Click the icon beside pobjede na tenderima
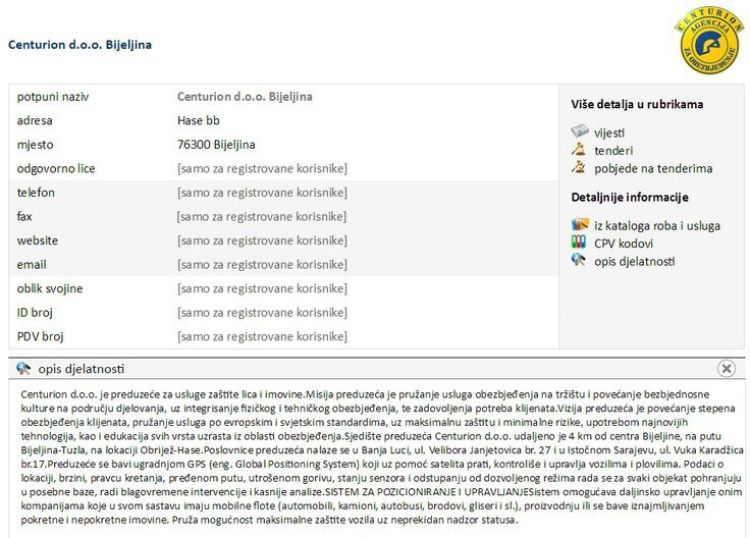 click(x=578, y=168)
